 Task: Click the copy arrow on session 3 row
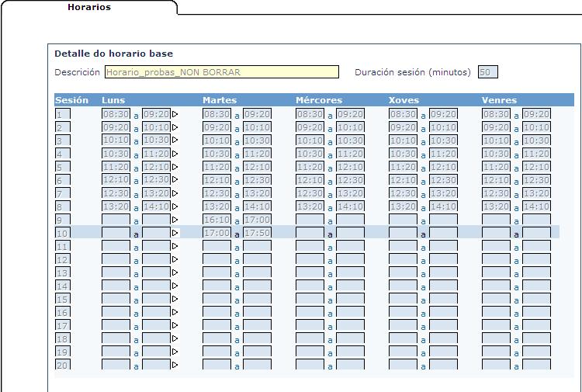(x=175, y=140)
